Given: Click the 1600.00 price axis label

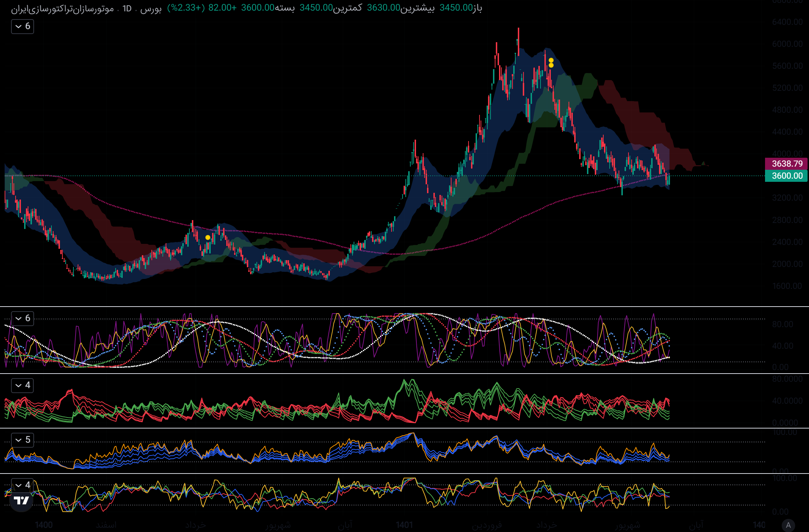Looking at the screenshot, I should click(787, 286).
